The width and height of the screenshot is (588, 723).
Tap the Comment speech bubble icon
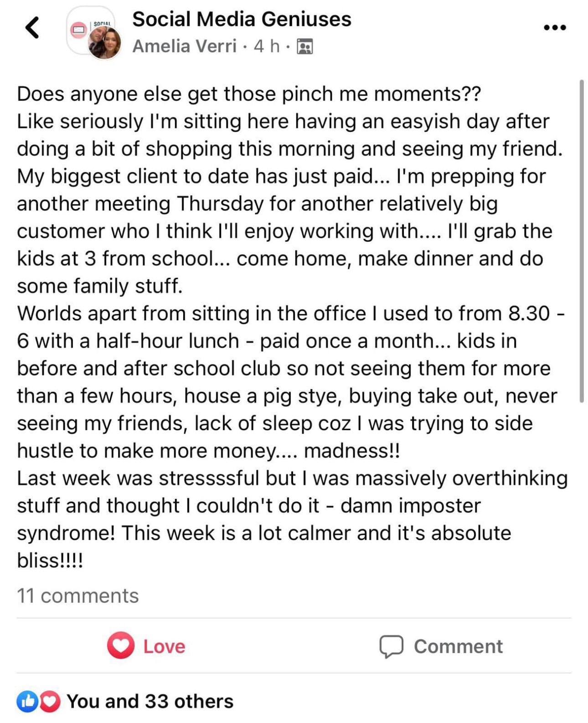pyautogui.click(x=391, y=646)
